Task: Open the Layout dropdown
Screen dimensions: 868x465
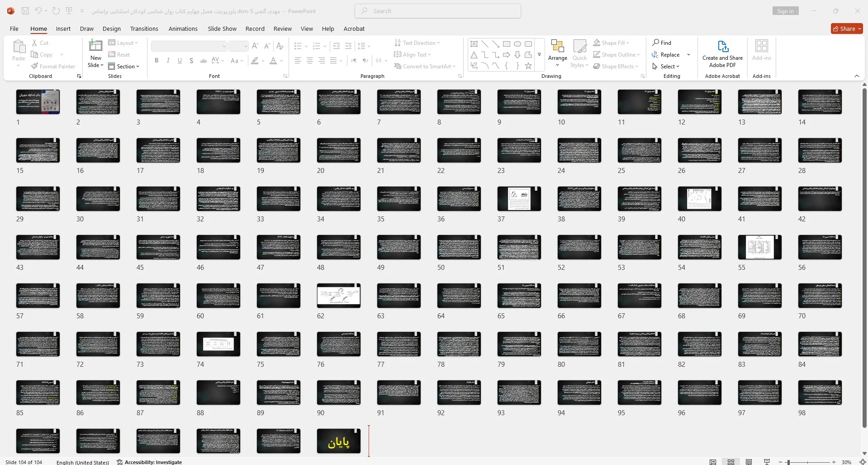Action: (123, 43)
